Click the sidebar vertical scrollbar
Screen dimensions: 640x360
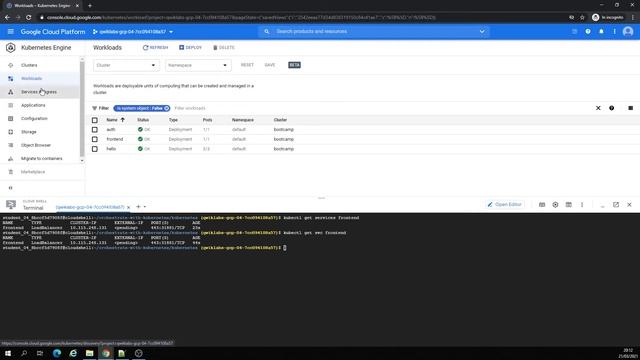[82, 109]
